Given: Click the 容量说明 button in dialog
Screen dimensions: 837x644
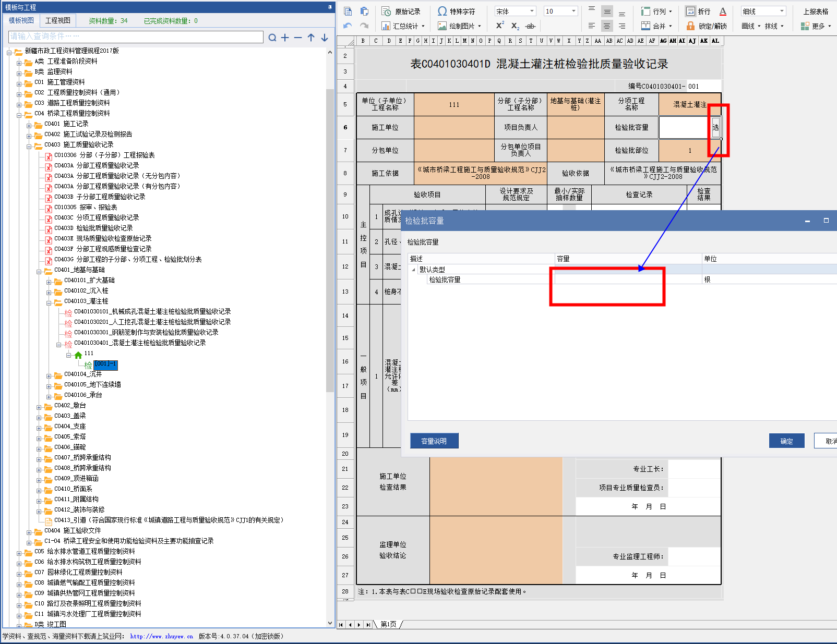Looking at the screenshot, I should point(434,441).
